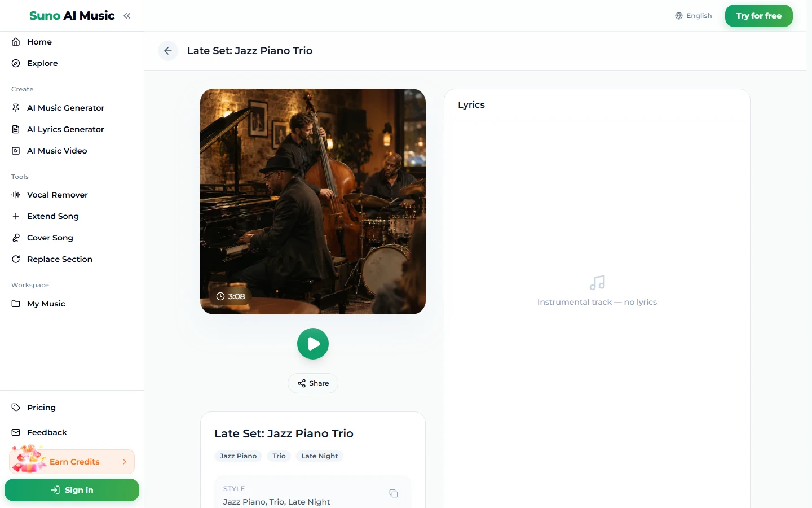The image size is (812, 508).
Task: Click the Pricing tag icon
Action: tap(16, 408)
